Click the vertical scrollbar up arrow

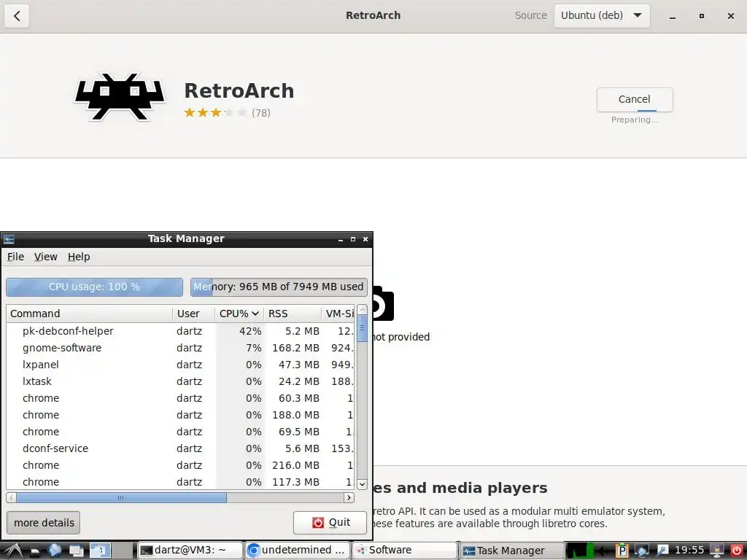362,309
